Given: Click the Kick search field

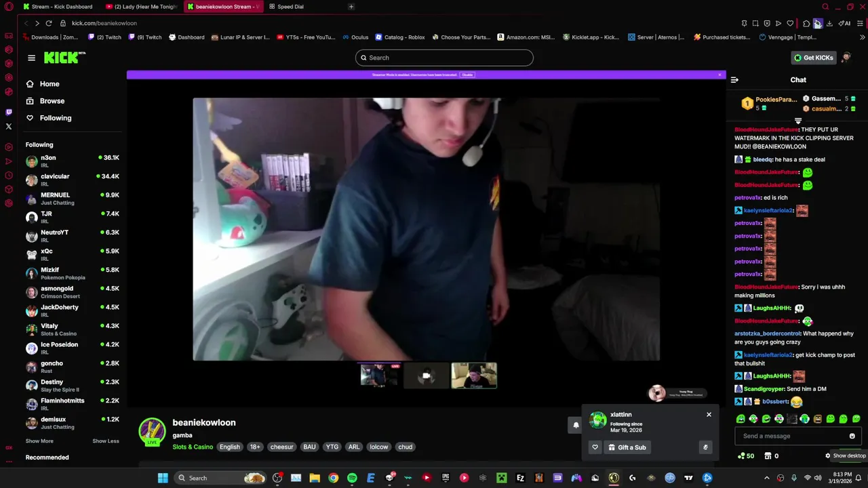Looking at the screenshot, I should [444, 58].
